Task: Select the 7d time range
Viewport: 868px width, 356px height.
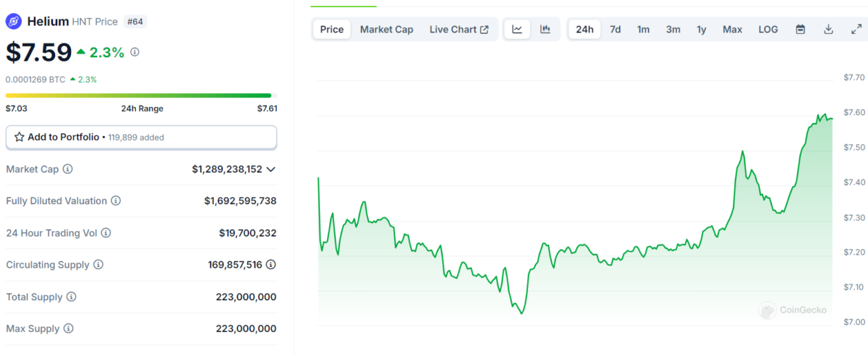Action: (615, 30)
